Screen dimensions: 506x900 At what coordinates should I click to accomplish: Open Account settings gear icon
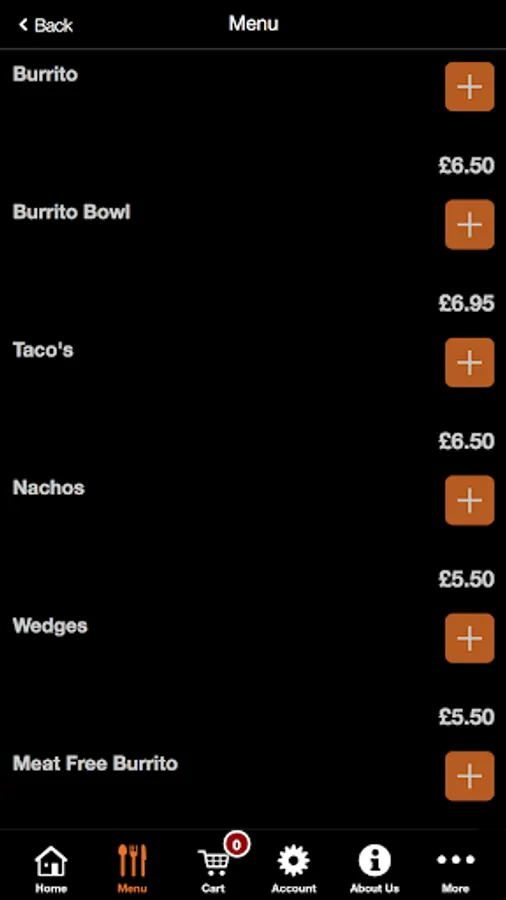tap(294, 870)
